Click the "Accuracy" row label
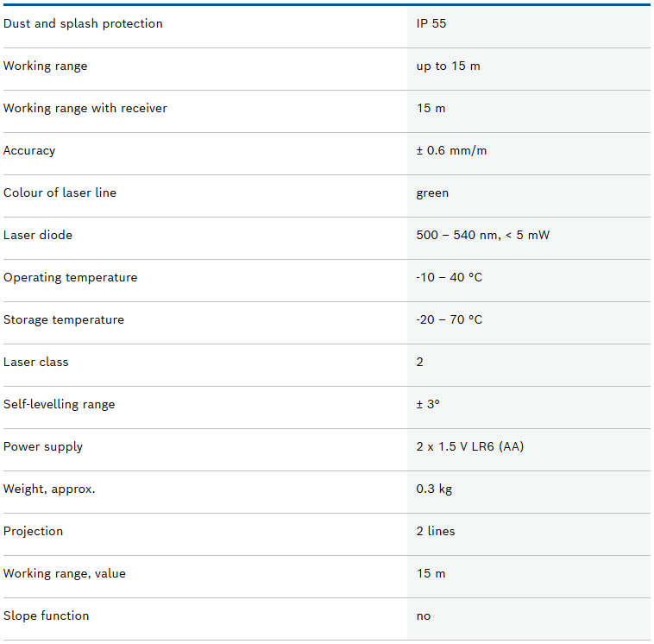Image resolution: width=654 pixels, height=644 pixels. (29, 150)
